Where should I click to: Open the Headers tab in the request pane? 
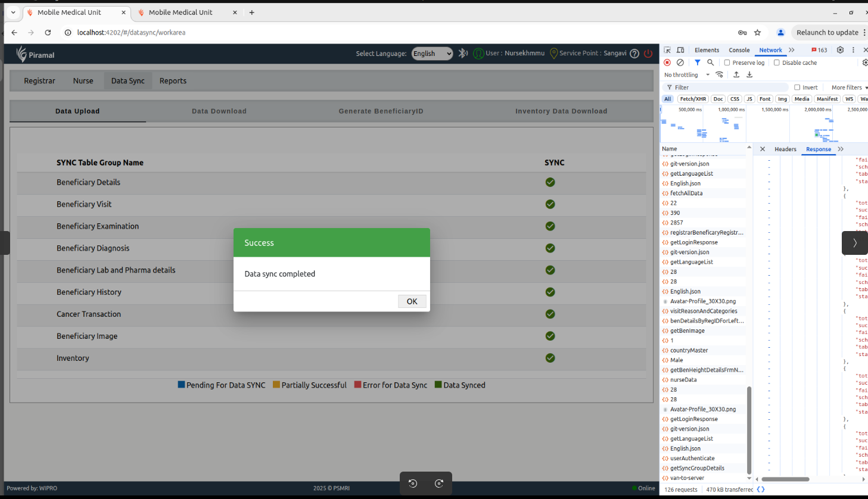(x=785, y=149)
